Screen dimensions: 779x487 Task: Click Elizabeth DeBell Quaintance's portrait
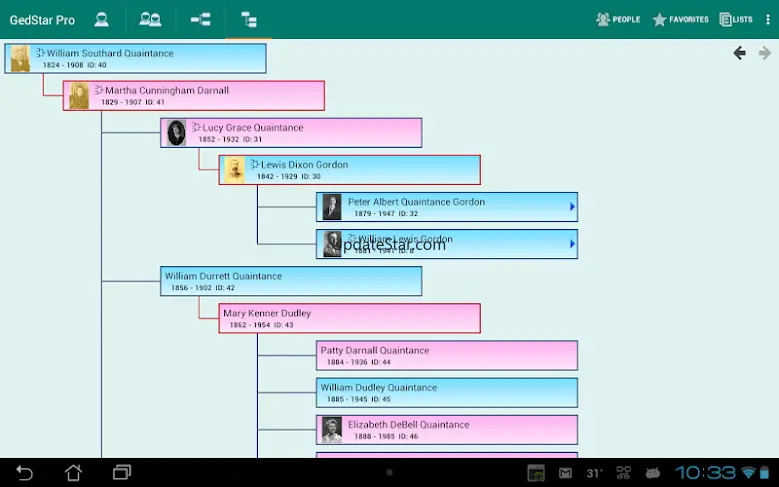click(x=331, y=430)
